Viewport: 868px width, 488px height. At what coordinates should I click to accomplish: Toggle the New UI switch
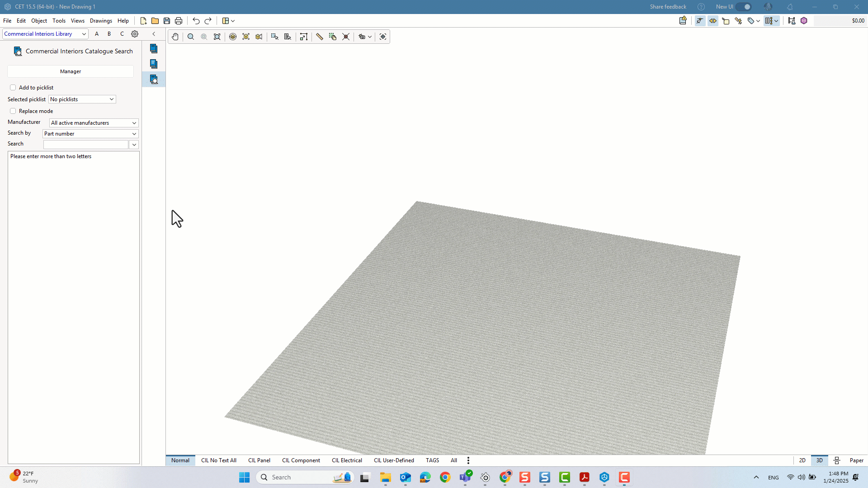click(744, 7)
